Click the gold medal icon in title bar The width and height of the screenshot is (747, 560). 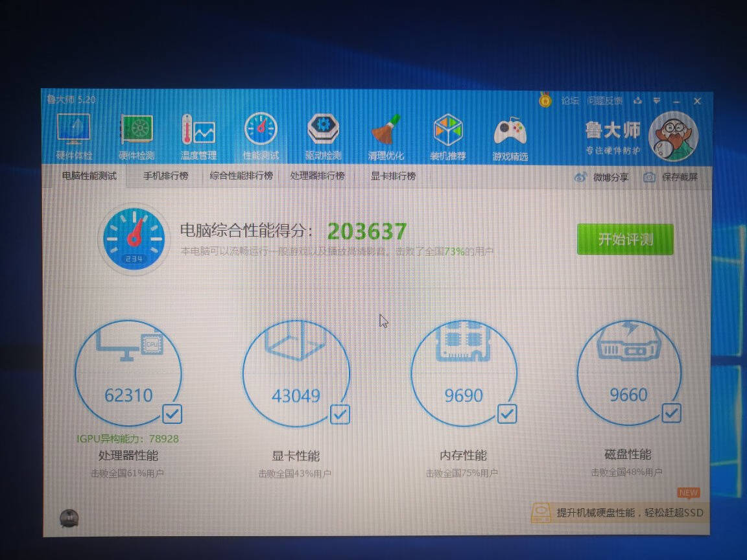click(545, 100)
